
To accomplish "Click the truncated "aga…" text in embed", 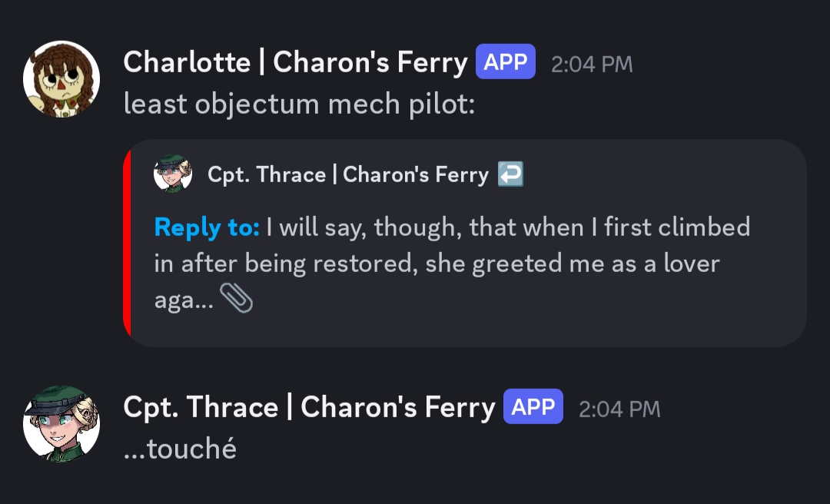I will point(184,300).
